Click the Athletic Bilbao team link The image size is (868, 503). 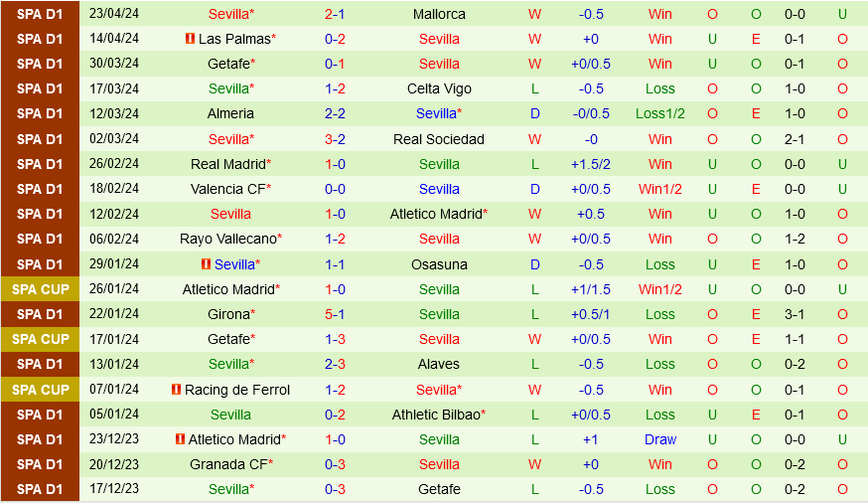435,415
